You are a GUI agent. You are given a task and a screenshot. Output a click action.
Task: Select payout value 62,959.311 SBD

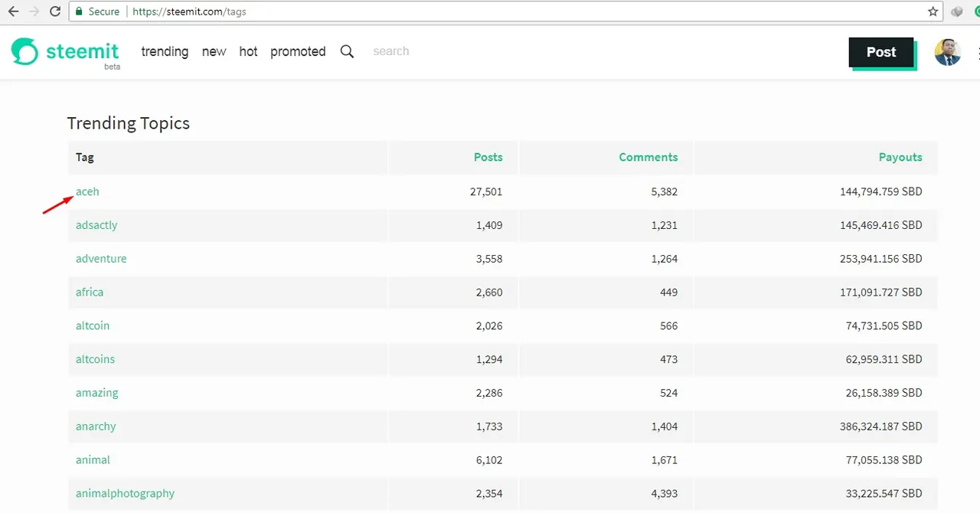click(884, 359)
